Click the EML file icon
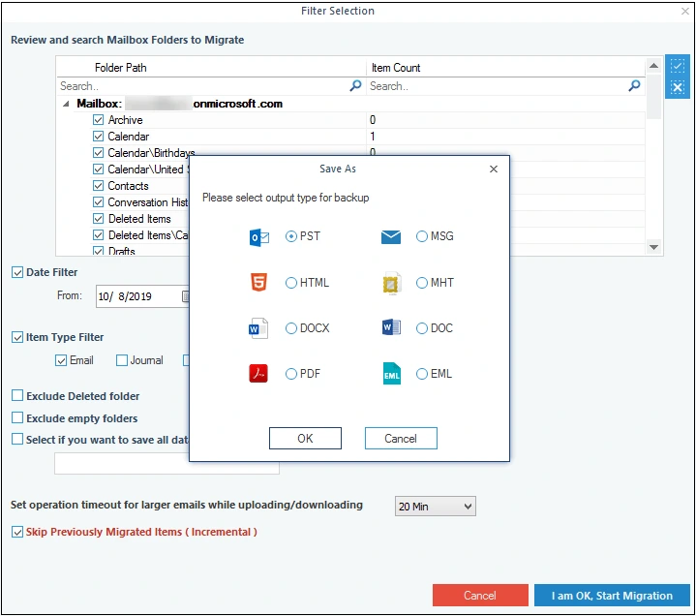The width and height of the screenshot is (696, 616). click(x=391, y=374)
